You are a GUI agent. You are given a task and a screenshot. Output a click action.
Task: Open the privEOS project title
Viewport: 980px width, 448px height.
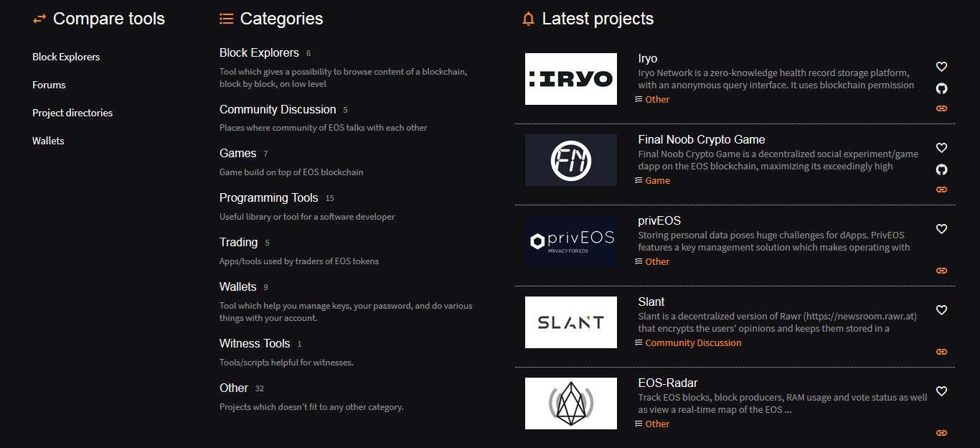(659, 221)
